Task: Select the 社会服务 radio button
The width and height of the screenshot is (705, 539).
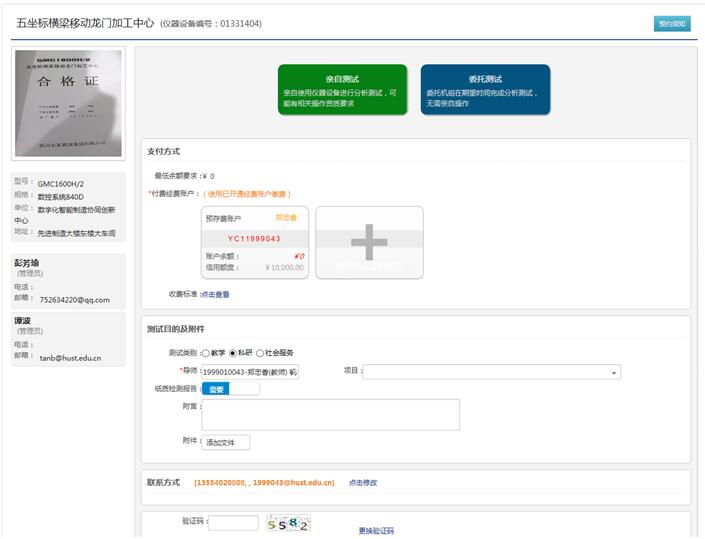Action: tap(261, 353)
